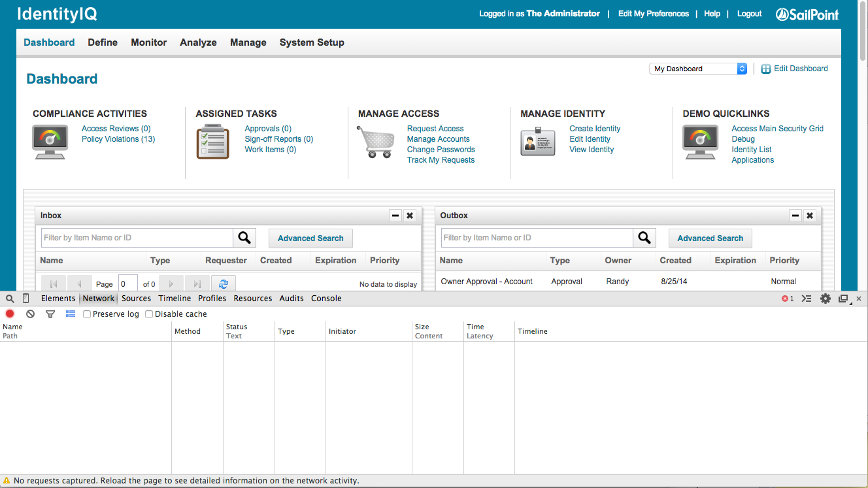Click the Inbox search magnifier button
The width and height of the screenshot is (868, 488).
244,238
